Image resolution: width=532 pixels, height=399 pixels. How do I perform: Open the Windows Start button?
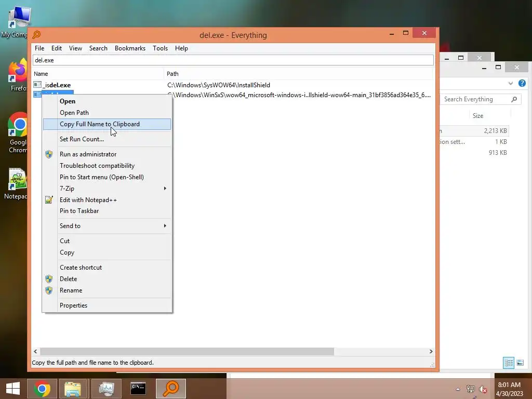coord(13,389)
